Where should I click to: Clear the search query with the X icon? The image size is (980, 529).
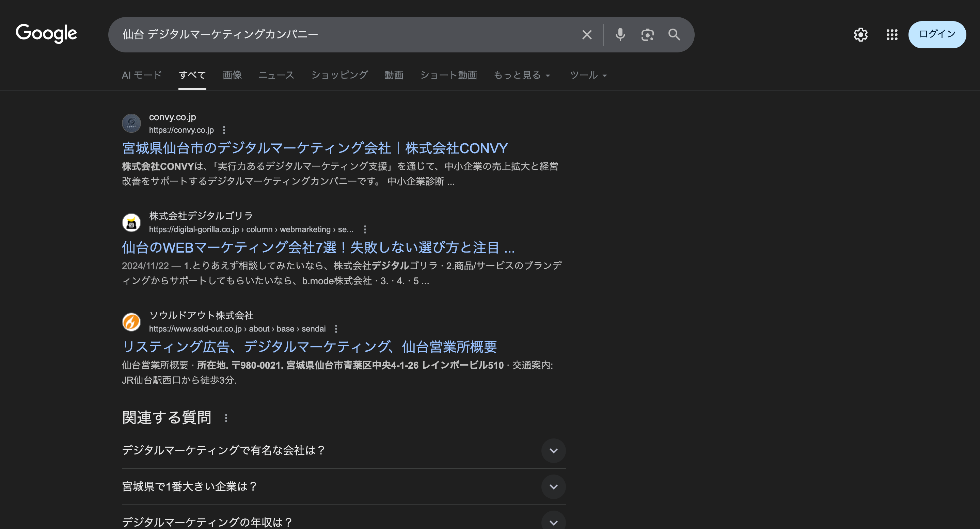(587, 35)
